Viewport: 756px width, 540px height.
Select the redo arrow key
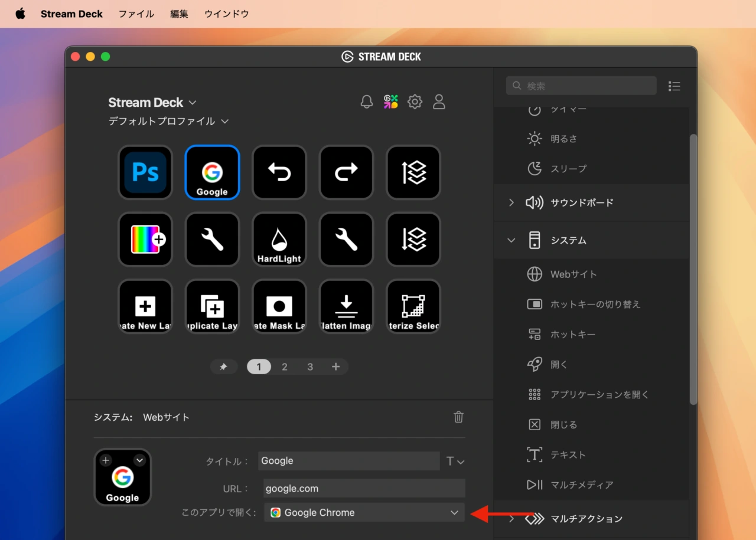click(346, 172)
